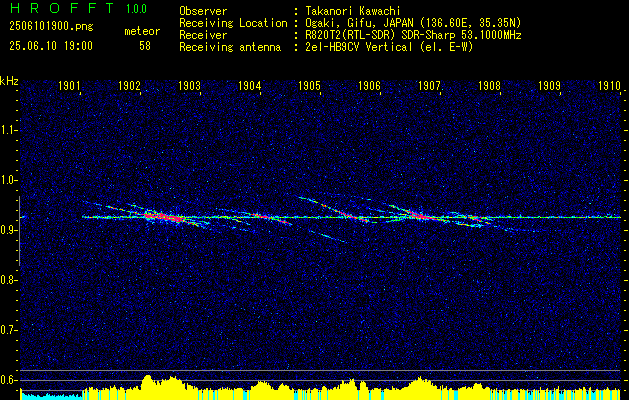Click the 1.0 kHz axis label

point(8,180)
